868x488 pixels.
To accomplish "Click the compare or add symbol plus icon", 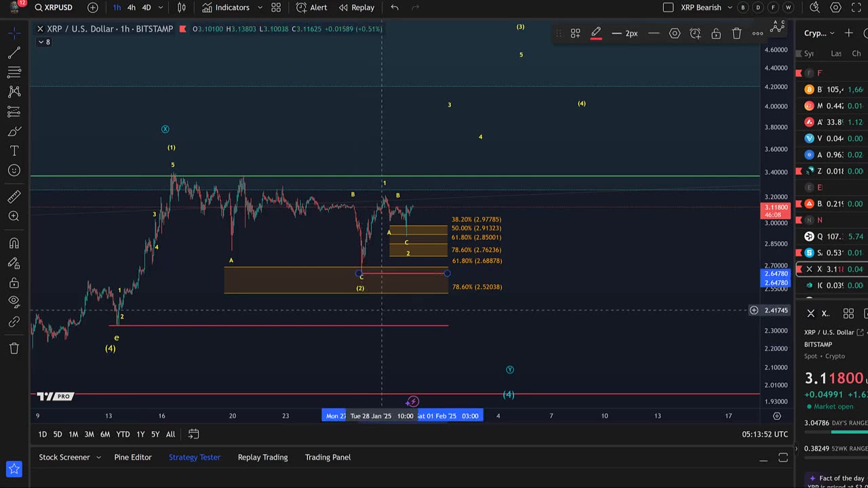I will coord(93,7).
